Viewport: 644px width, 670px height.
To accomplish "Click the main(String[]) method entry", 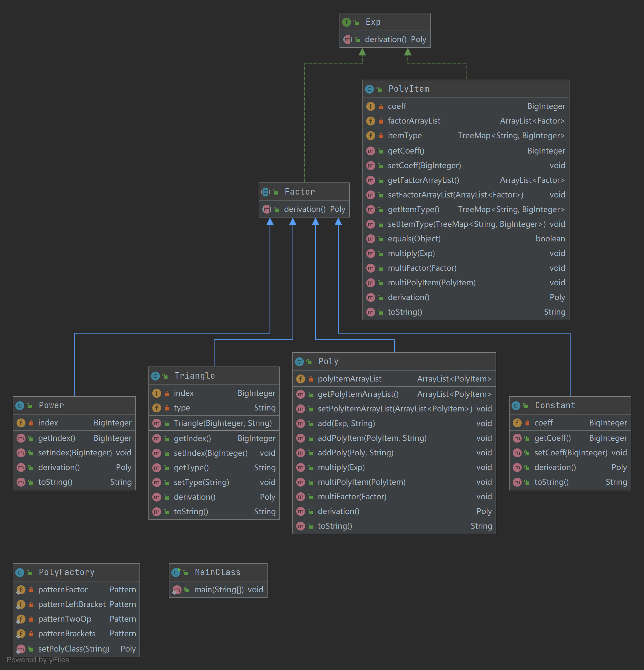I will [219, 590].
